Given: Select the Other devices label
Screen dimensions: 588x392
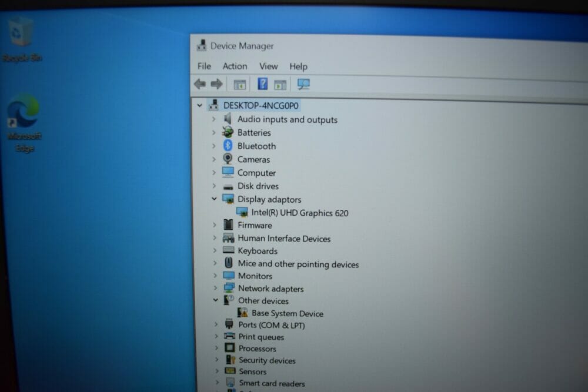Looking at the screenshot, I should tap(263, 301).
